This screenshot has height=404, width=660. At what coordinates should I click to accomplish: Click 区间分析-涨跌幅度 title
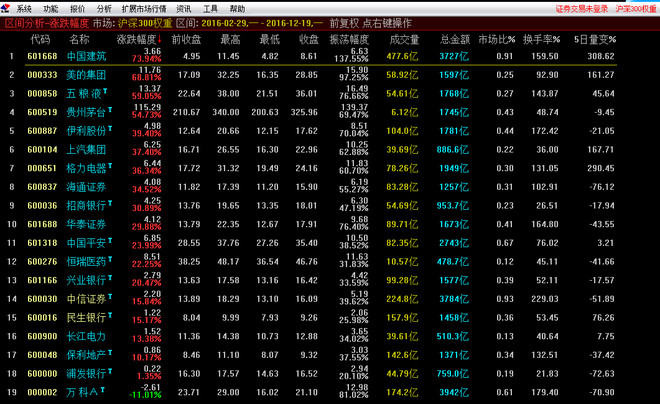click(47, 23)
